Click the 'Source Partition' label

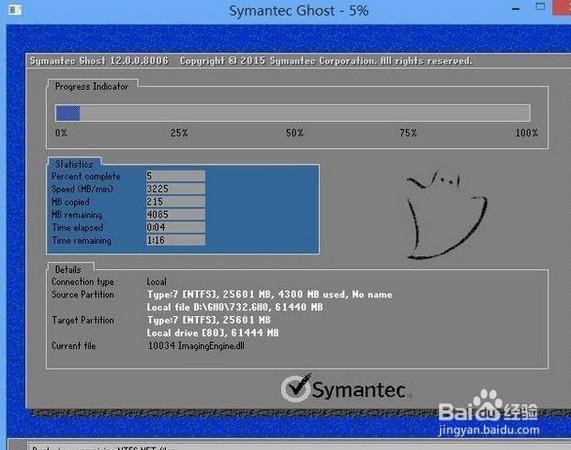(x=83, y=295)
